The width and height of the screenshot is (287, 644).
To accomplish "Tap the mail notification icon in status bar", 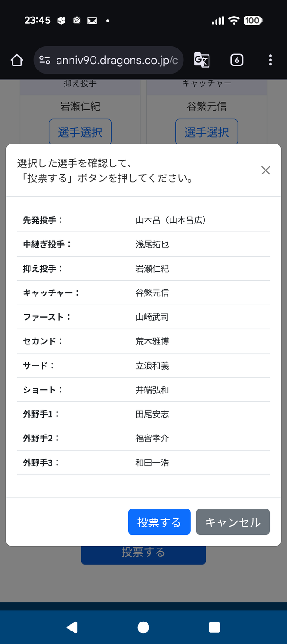I will tap(92, 21).
